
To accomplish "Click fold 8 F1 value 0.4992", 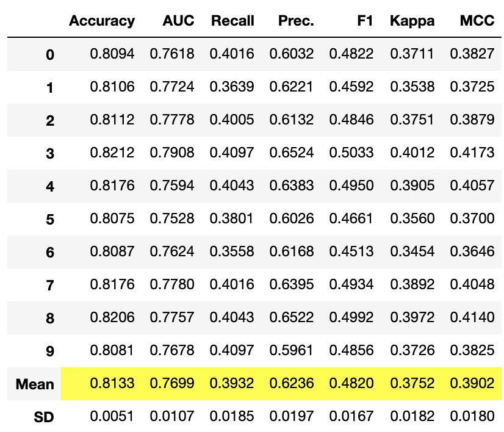I will coord(351,317).
